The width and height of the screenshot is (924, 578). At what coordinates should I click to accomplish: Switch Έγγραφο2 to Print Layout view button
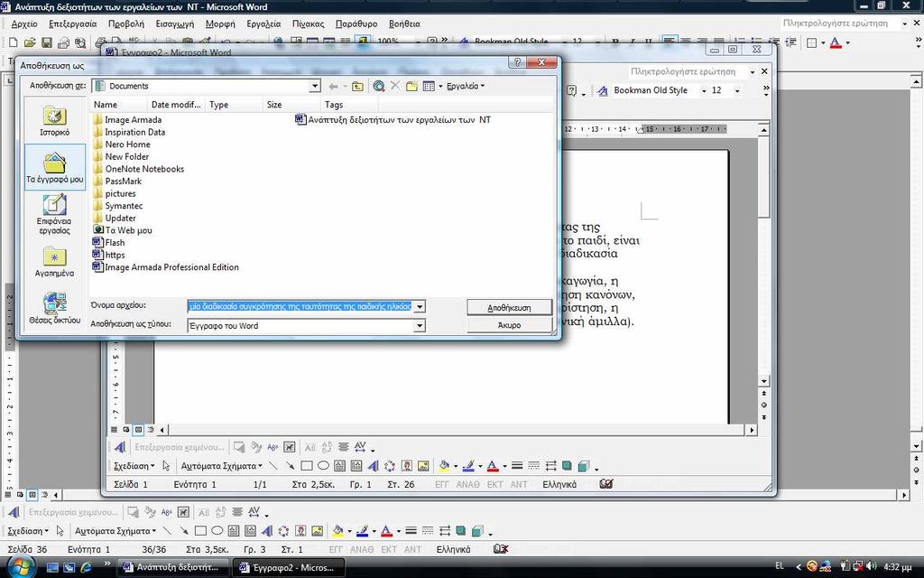coord(138,429)
